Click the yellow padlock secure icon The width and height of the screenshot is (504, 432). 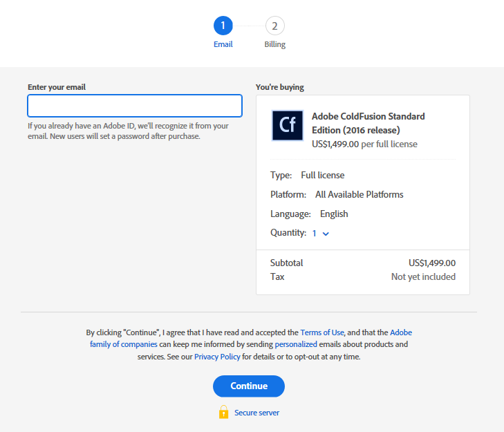coord(224,412)
